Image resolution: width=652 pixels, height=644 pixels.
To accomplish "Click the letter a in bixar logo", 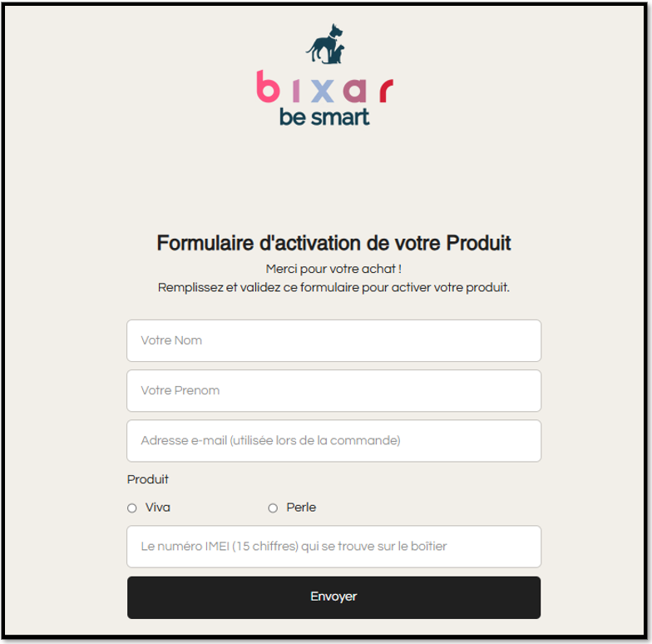I will (x=353, y=90).
